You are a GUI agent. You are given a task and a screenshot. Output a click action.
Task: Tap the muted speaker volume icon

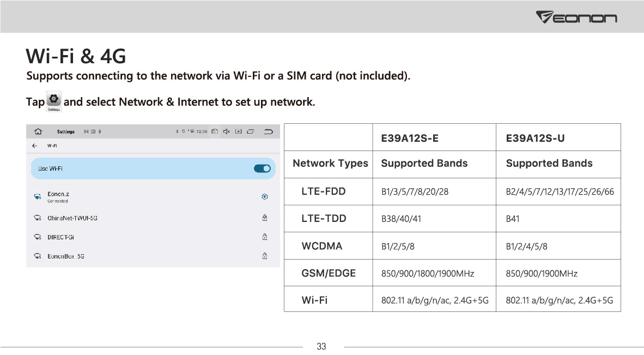pos(226,131)
